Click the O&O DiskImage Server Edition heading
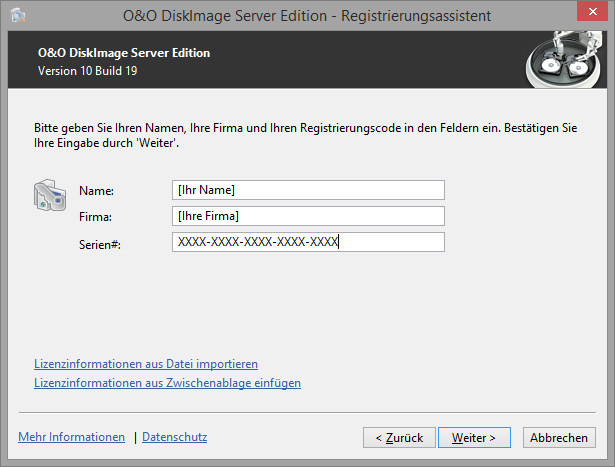 [x=124, y=53]
